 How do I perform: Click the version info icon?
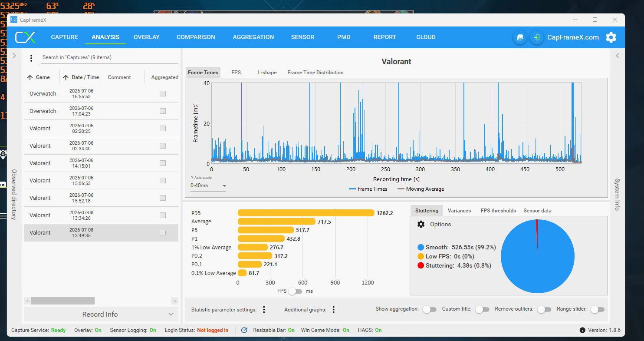click(582, 330)
